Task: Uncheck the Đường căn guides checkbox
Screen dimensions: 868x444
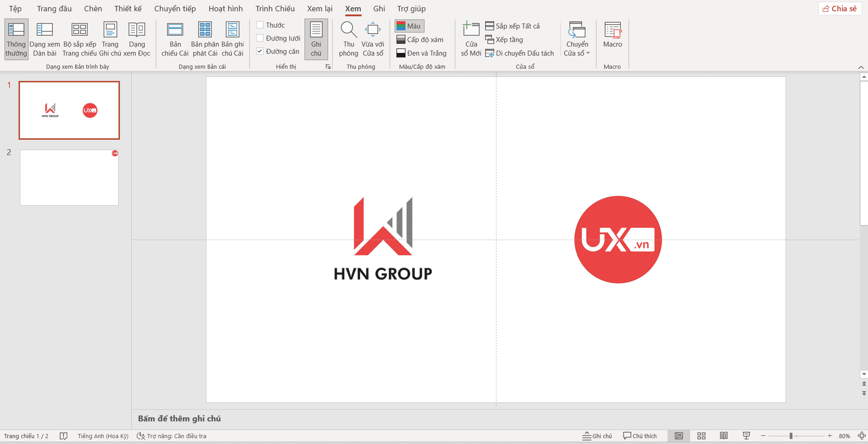Action: pyautogui.click(x=260, y=52)
